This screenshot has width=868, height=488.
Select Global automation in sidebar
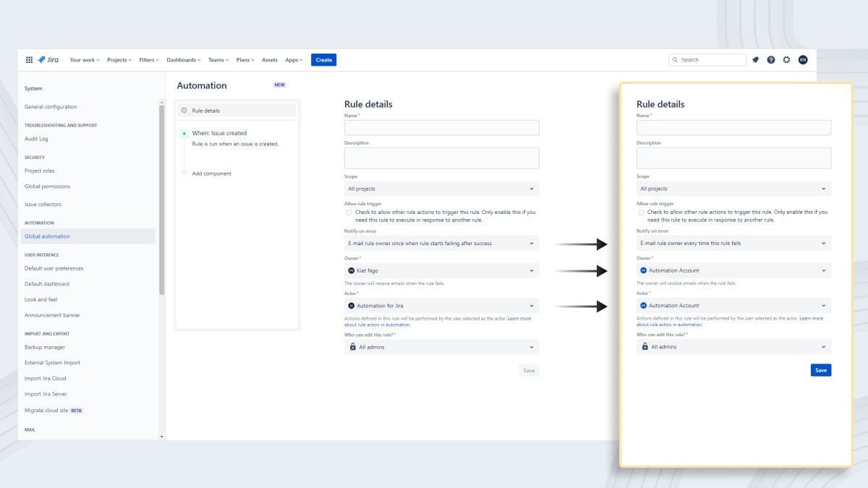[x=88, y=236]
